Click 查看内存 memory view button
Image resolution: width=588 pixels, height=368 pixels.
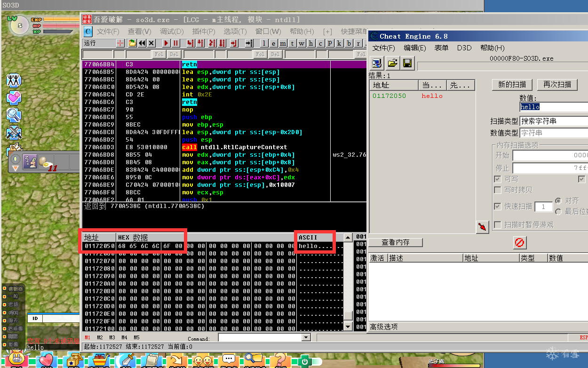coord(396,242)
